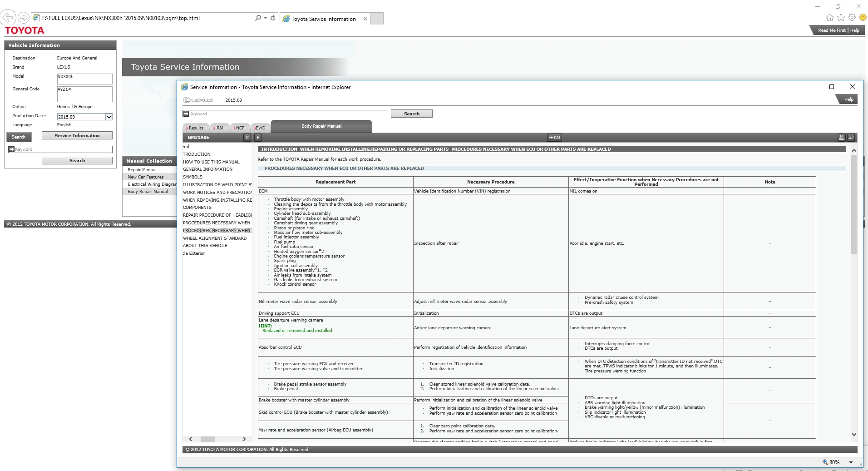Click document scrollbar down arrow

click(x=854, y=435)
